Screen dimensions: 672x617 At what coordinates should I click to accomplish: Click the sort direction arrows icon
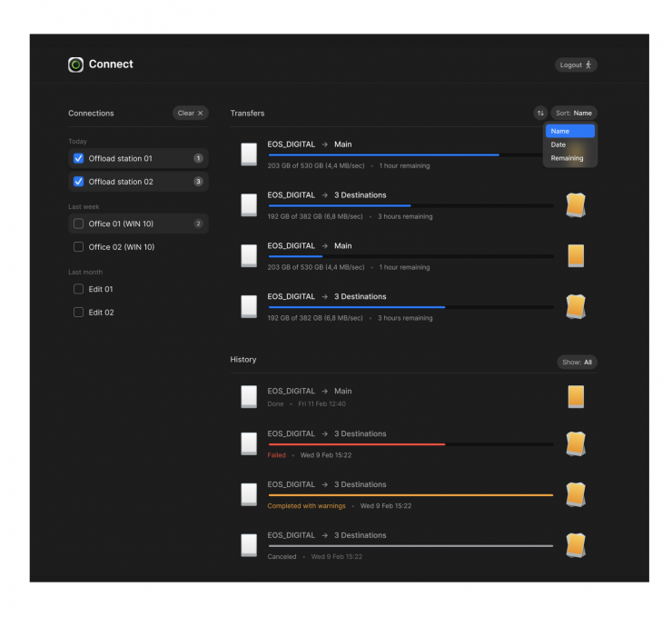pos(540,114)
